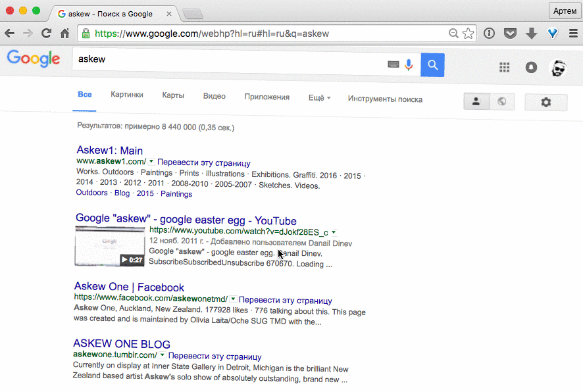The image size is (583, 392).
Task: Click the Артем profile button
Action: tap(565, 11)
